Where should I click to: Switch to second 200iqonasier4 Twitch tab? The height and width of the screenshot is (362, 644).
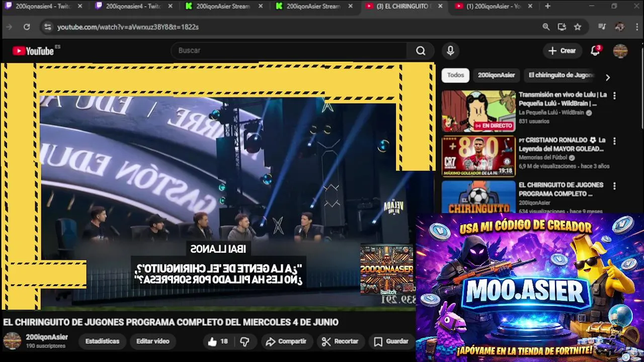coord(133,6)
